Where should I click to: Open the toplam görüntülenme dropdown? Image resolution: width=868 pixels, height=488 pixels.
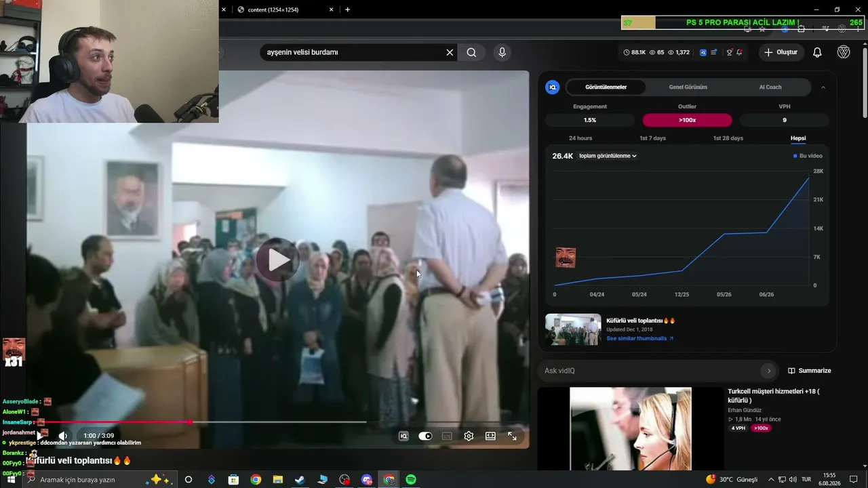608,156
